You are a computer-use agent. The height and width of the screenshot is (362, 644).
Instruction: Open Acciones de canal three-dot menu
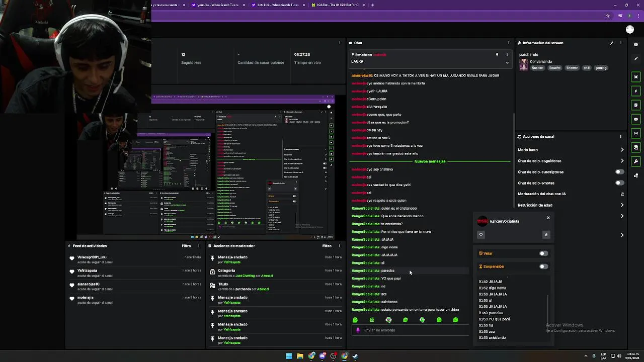621,136
